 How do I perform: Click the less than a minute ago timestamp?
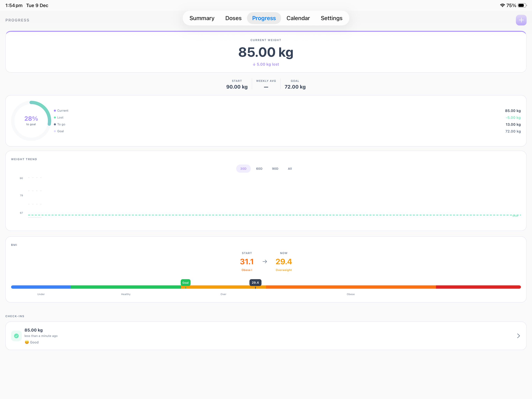pyautogui.click(x=41, y=336)
